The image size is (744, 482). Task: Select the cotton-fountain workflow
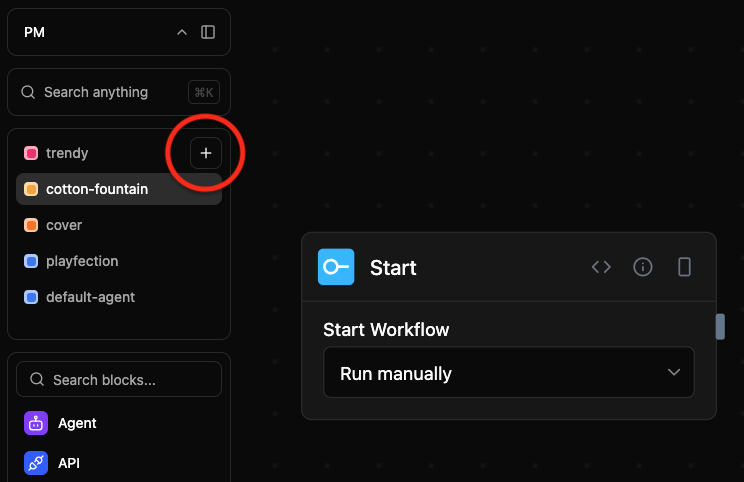click(x=97, y=189)
